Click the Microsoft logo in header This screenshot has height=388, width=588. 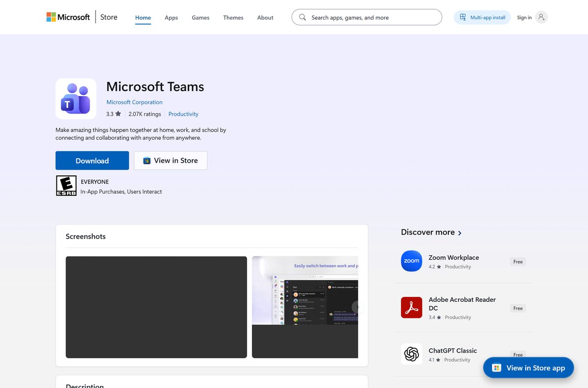[68, 17]
